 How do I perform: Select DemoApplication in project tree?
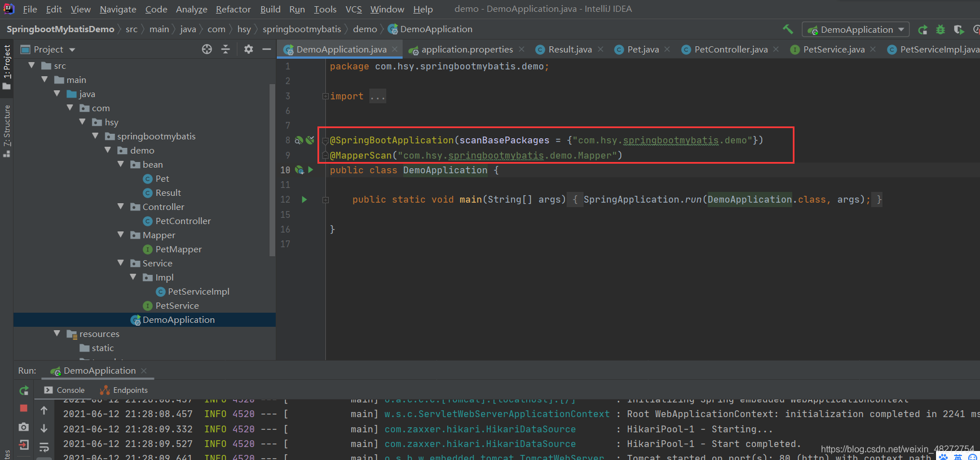tap(178, 319)
